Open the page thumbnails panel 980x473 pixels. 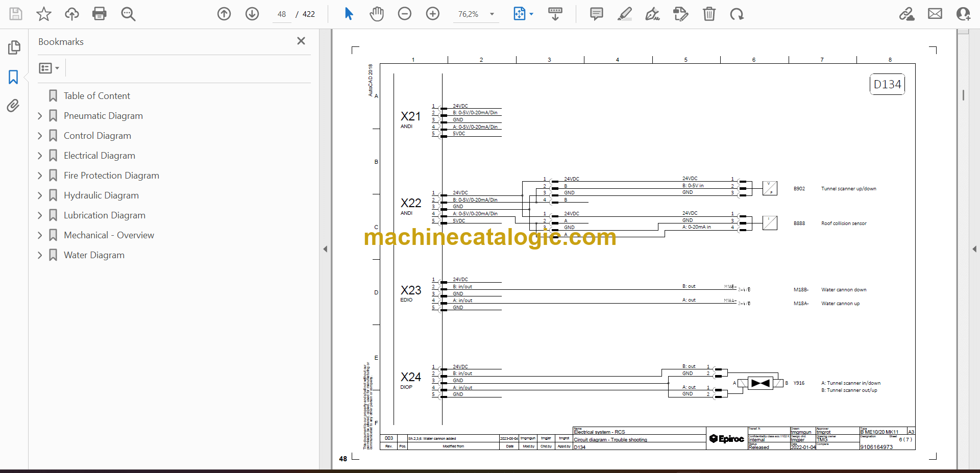14,47
